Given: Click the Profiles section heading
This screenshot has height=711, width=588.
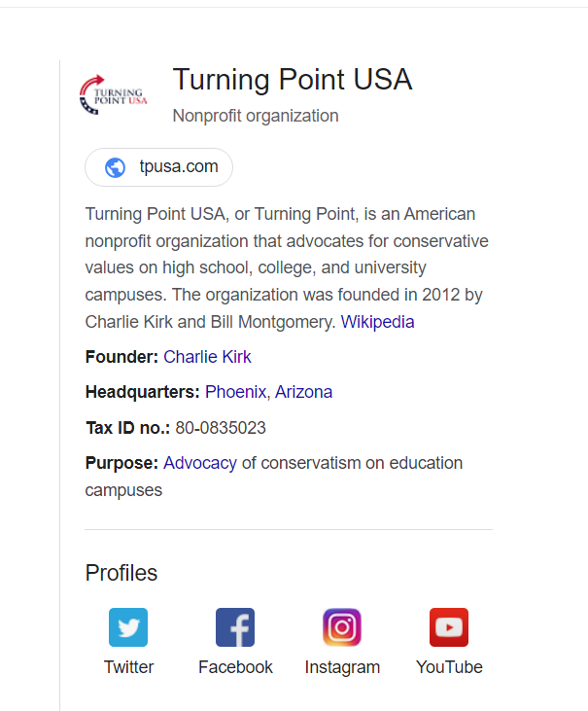Looking at the screenshot, I should [121, 573].
